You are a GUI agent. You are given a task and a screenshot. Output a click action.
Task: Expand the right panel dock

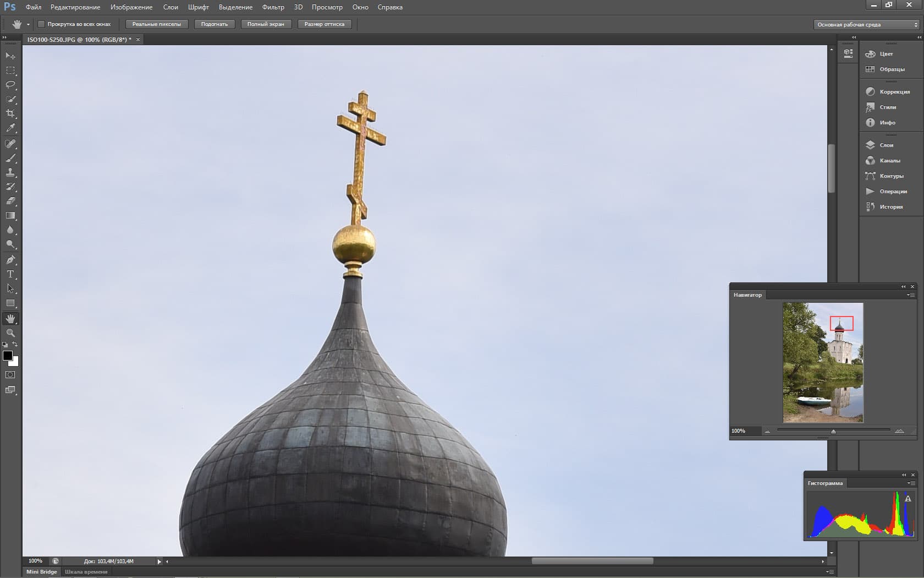click(919, 37)
